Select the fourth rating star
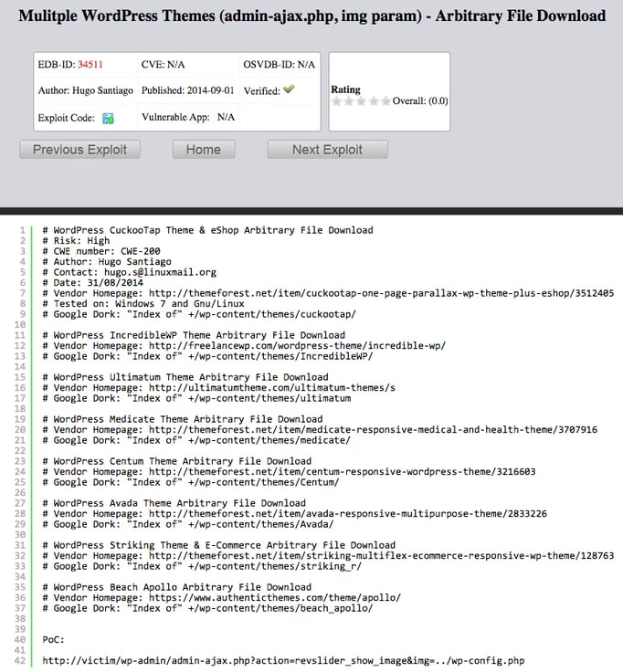Image resolution: width=623 pixels, height=672 pixels. click(374, 101)
